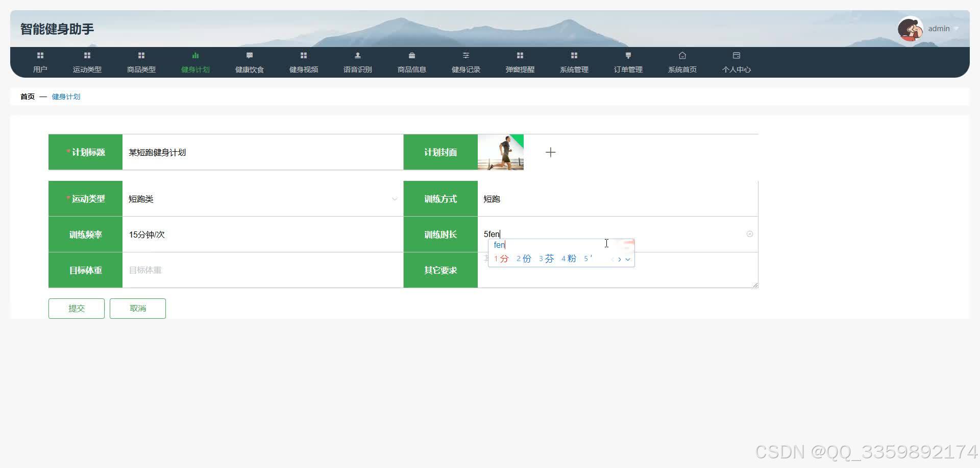Open the 健身记录 menu label
Viewport: 980px width, 468px height.
point(466,69)
